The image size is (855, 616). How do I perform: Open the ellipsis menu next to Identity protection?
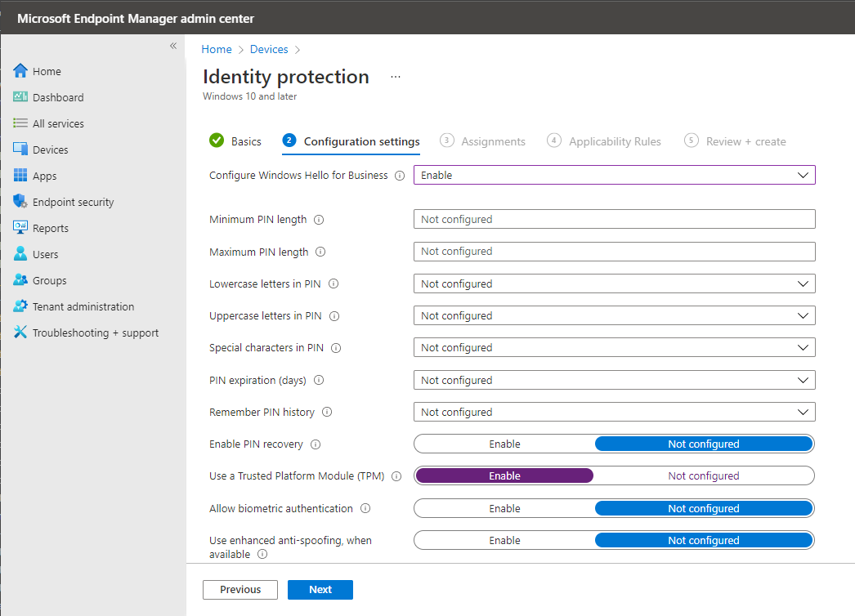tap(396, 77)
